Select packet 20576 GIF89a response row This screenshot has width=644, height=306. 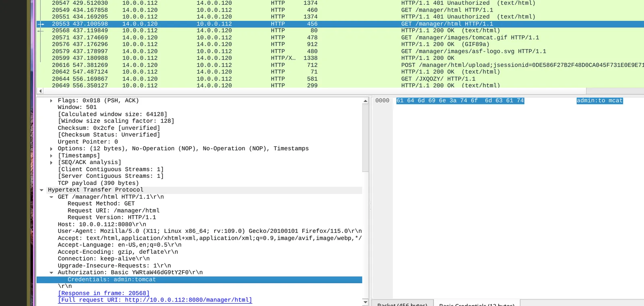pyautogui.click(x=340, y=45)
